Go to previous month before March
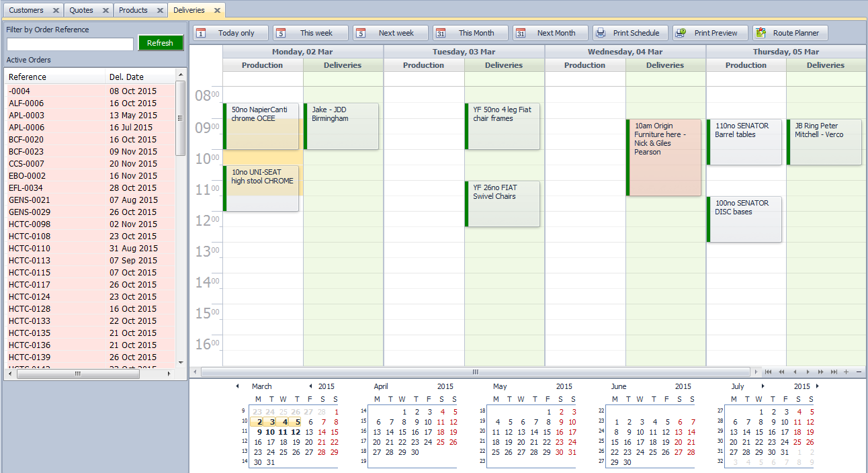 click(237, 386)
